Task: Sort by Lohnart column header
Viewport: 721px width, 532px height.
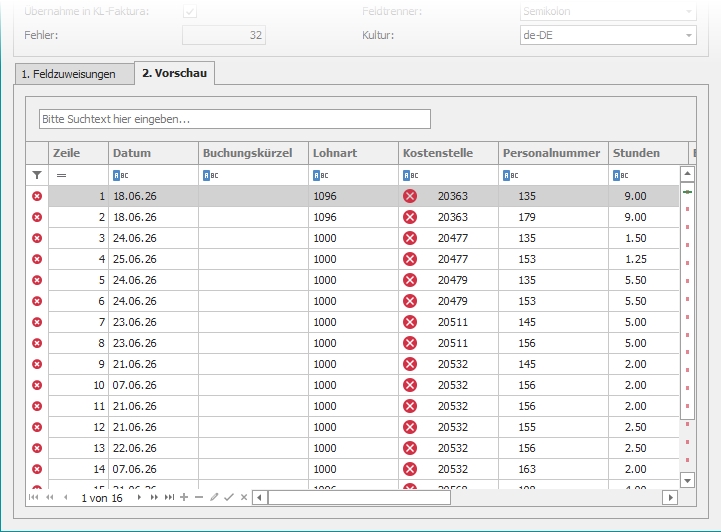Action: pos(353,153)
